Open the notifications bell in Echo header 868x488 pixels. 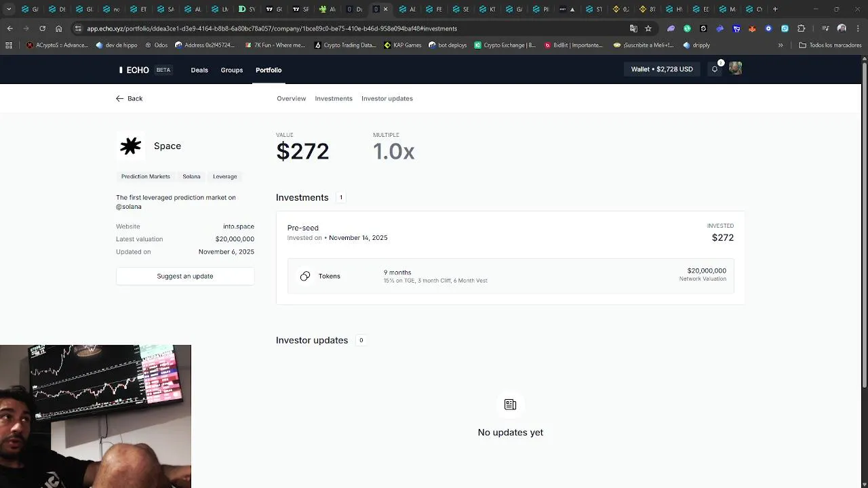pos(715,69)
